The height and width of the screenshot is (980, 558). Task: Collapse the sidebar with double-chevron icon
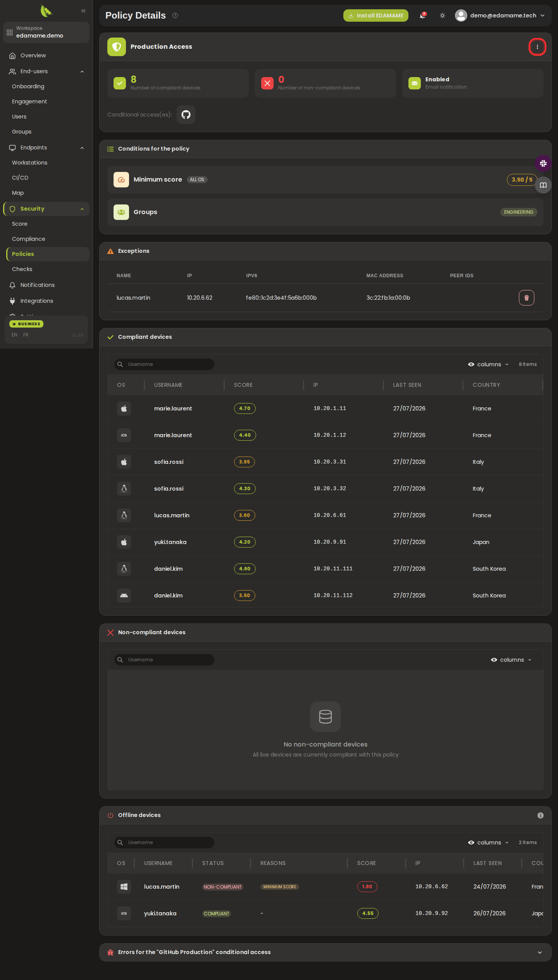click(x=83, y=11)
